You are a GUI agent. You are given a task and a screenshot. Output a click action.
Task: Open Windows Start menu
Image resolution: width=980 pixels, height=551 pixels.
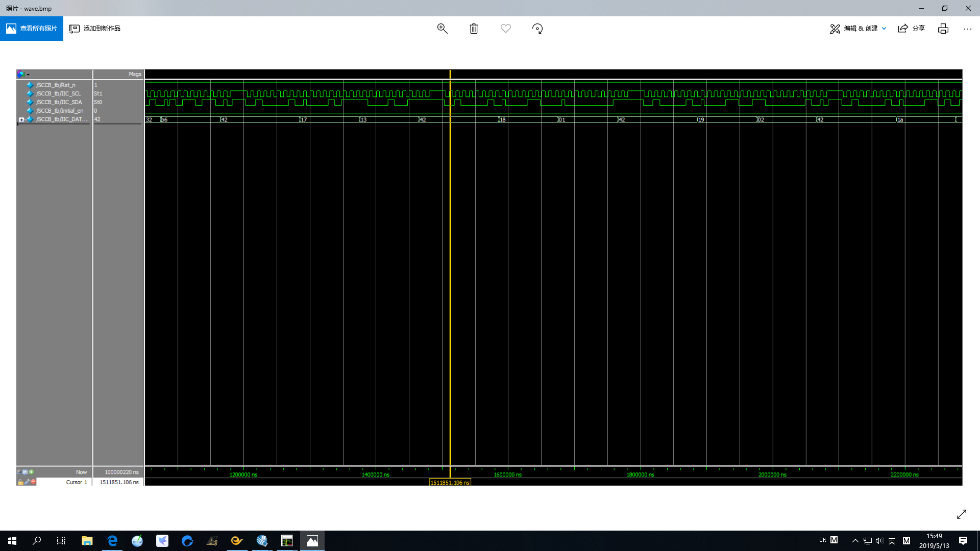[x=12, y=541]
